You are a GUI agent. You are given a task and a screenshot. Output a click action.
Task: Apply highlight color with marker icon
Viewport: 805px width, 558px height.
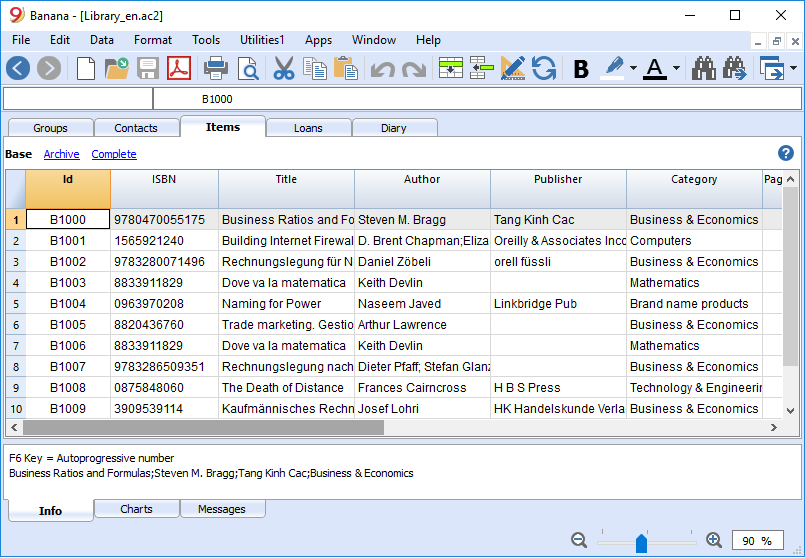pos(612,68)
